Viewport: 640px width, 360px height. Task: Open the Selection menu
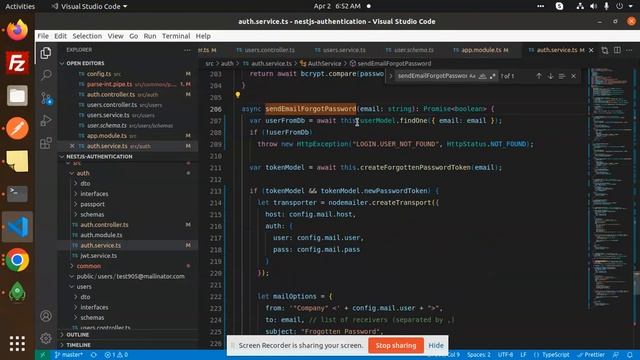click(87, 36)
